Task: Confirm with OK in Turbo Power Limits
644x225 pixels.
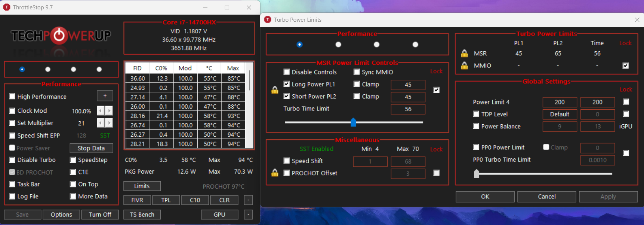Action: click(x=485, y=197)
